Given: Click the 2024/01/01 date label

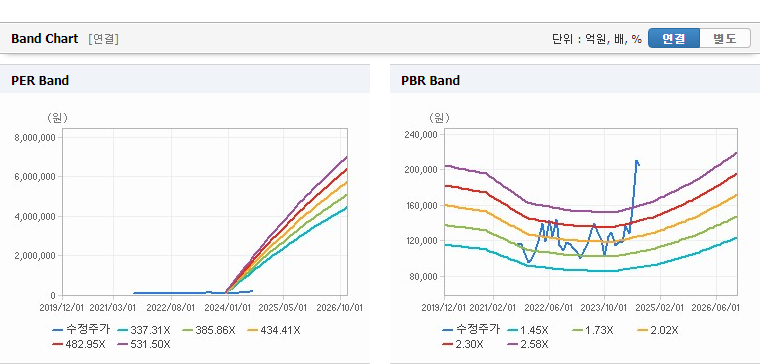Looking at the screenshot, I should point(228,308).
